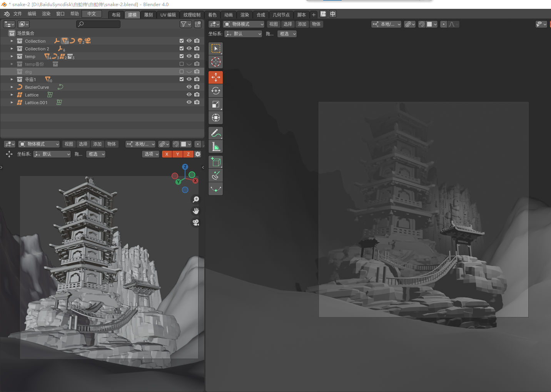The width and height of the screenshot is (551, 392).
Task: Click the outliner search field
Action: tap(99, 24)
